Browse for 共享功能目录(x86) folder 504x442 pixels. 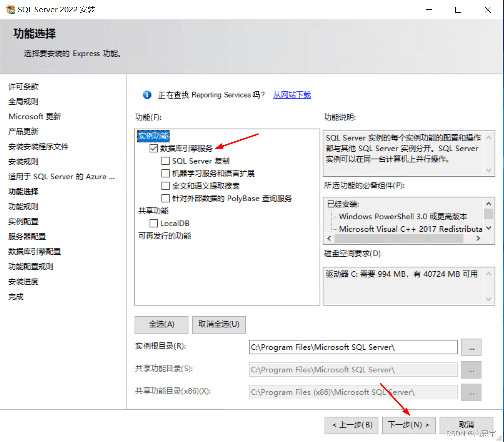point(471,393)
